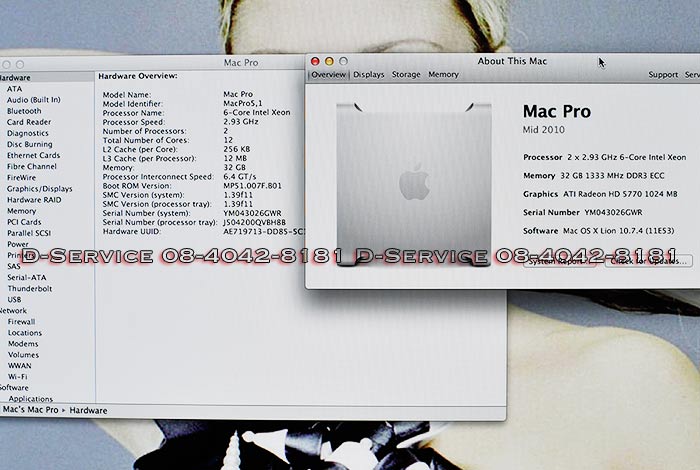Viewport: 700px width, 470px height.
Task: Select Power in the sidebar
Action: [x=17, y=244]
